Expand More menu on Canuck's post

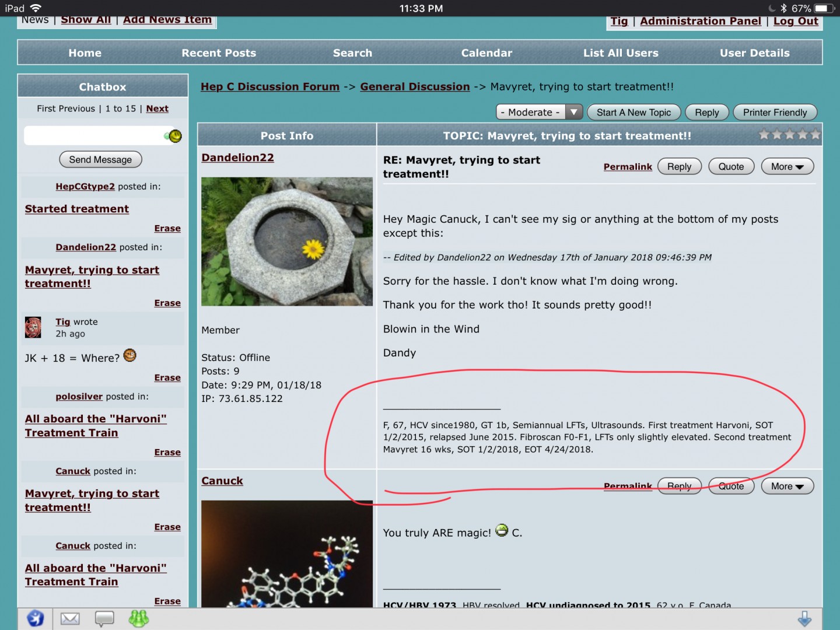[787, 486]
